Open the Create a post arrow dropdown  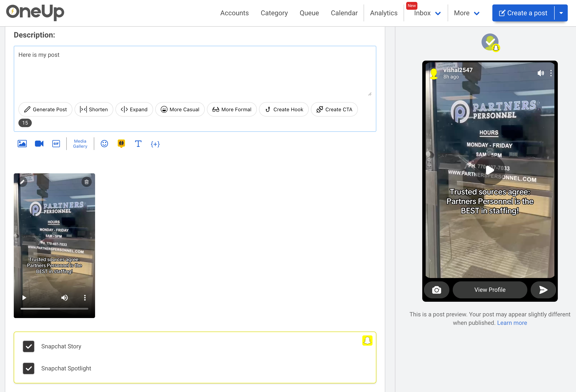coord(561,13)
